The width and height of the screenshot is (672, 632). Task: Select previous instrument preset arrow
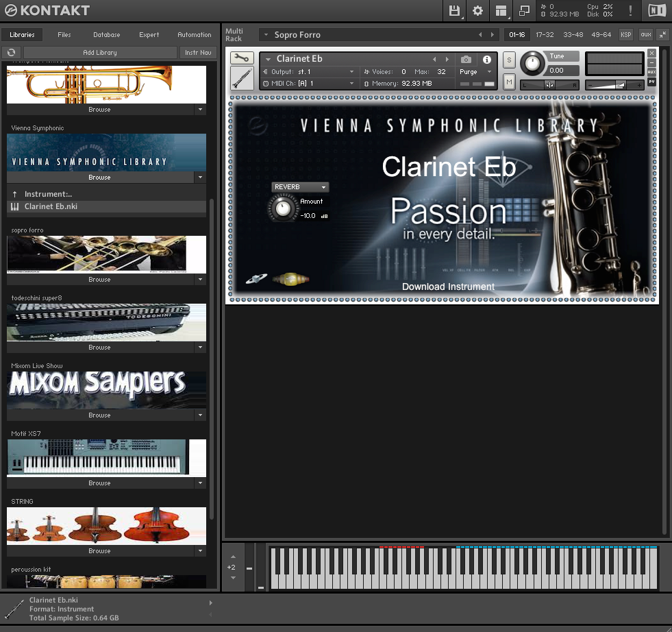click(x=434, y=59)
